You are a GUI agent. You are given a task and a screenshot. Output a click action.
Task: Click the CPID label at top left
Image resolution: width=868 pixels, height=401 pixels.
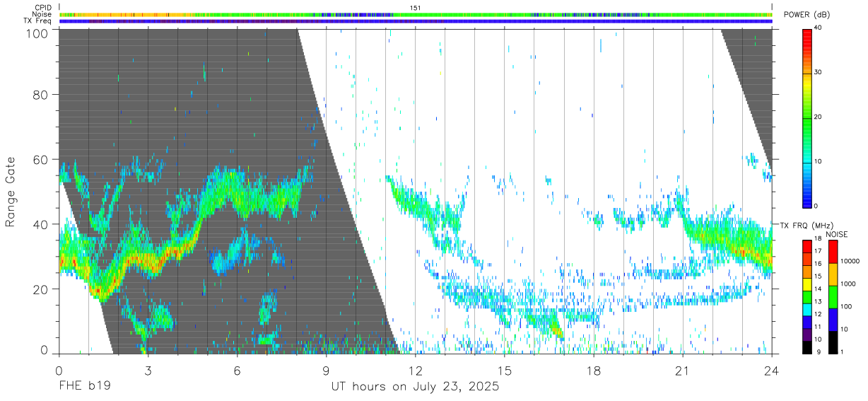(43, 8)
